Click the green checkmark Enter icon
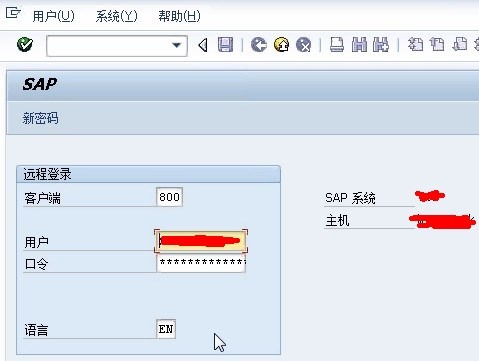 25,44
